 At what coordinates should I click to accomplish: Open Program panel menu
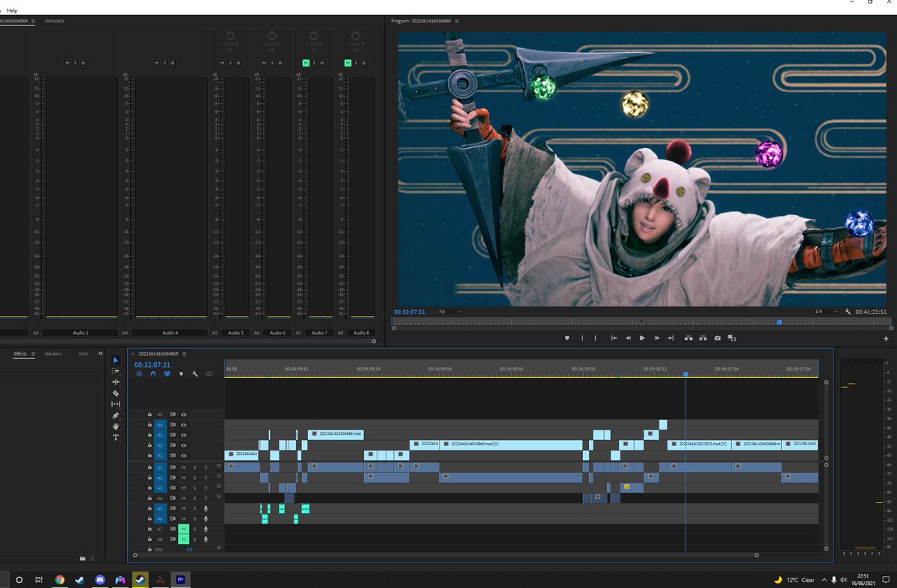[456, 21]
